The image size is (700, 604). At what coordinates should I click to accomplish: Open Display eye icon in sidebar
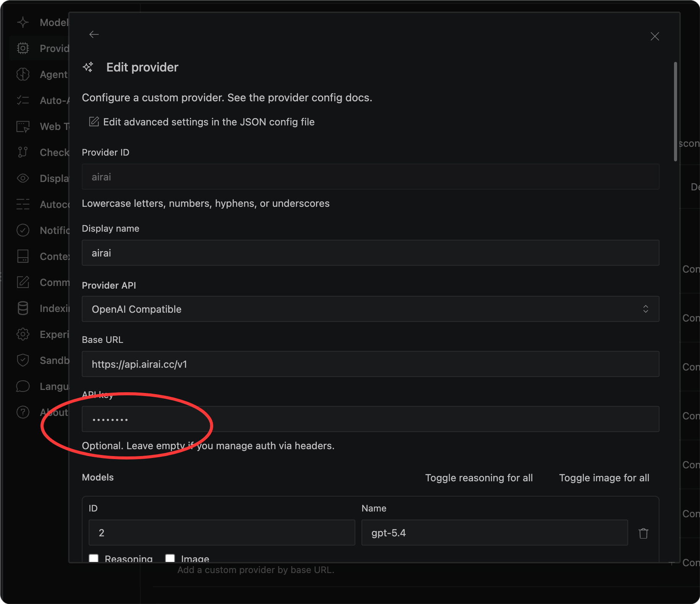pos(23,178)
